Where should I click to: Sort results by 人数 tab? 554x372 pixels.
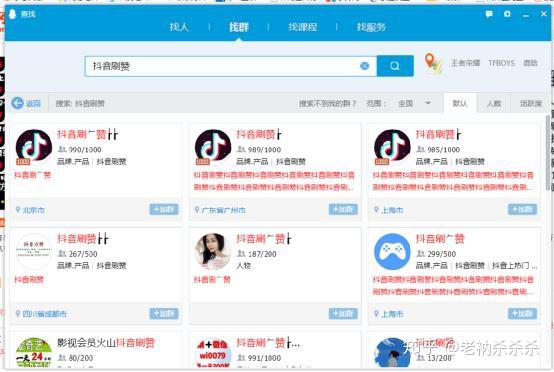pos(494,104)
